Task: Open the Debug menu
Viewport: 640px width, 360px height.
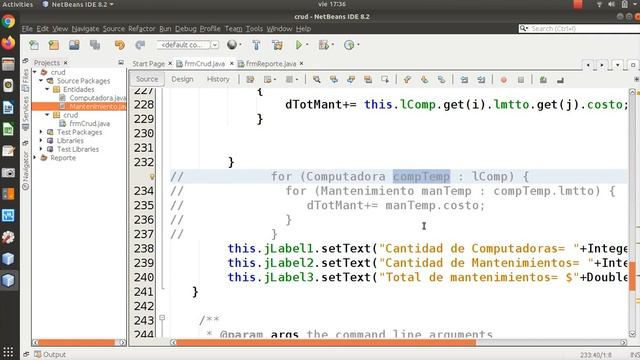Action: [x=186, y=29]
